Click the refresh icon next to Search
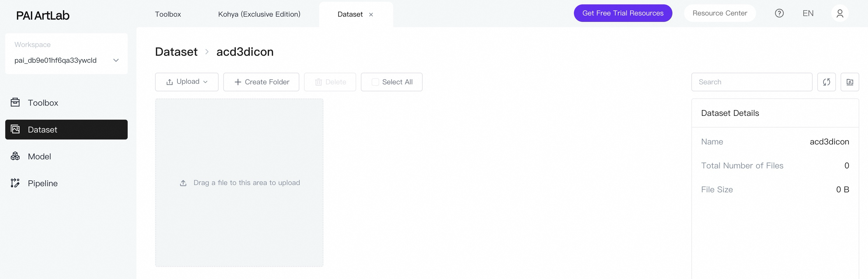This screenshot has width=868, height=279. coord(826,82)
